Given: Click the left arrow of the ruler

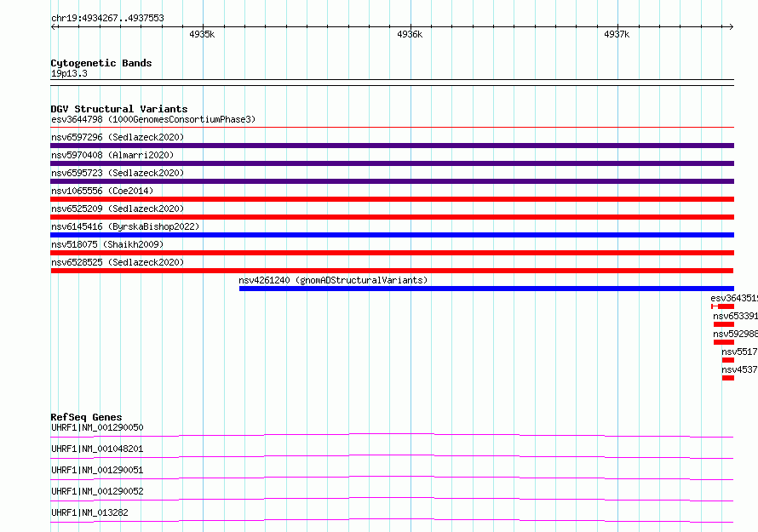Looking at the screenshot, I should [54, 27].
